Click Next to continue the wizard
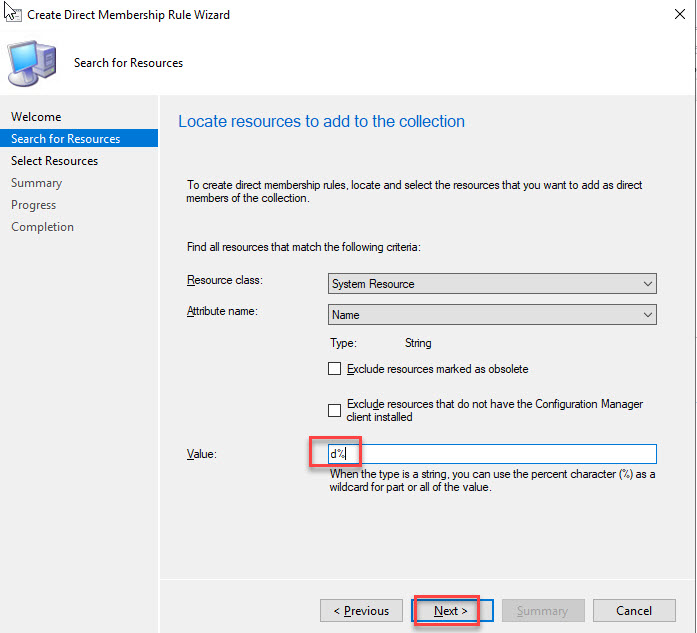Image resolution: width=697 pixels, height=633 pixels. click(x=450, y=610)
